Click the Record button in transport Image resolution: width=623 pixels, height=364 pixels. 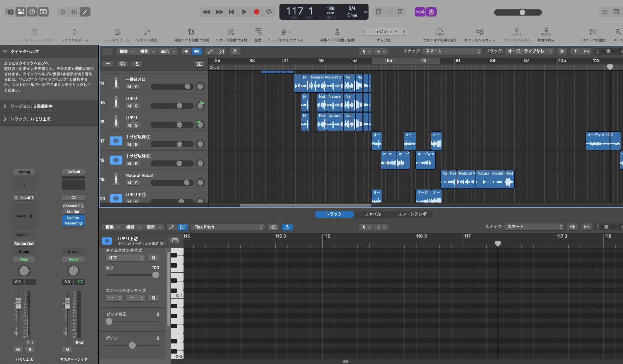coord(256,12)
